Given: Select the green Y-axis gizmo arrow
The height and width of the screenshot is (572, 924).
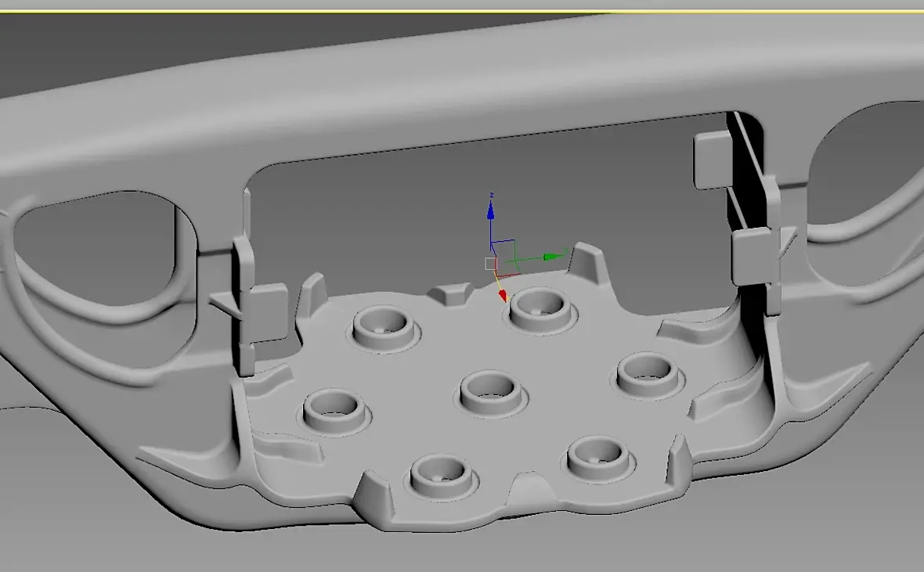Looking at the screenshot, I should point(554,256).
